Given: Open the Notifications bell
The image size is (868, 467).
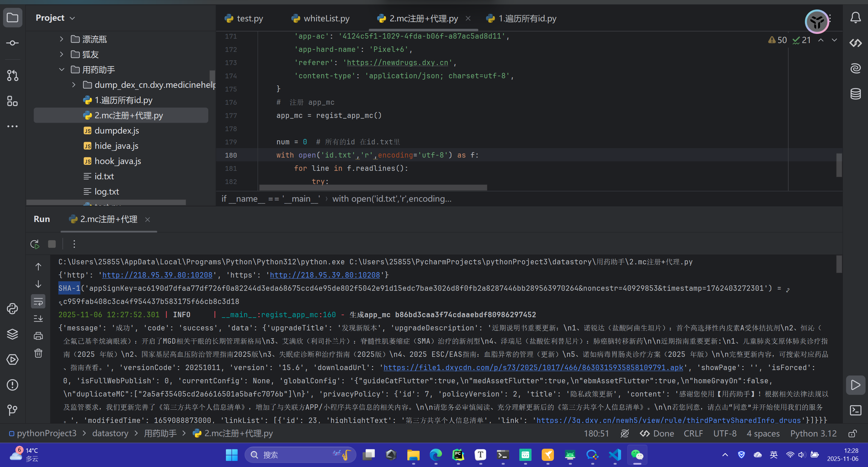Looking at the screenshot, I should (x=855, y=18).
